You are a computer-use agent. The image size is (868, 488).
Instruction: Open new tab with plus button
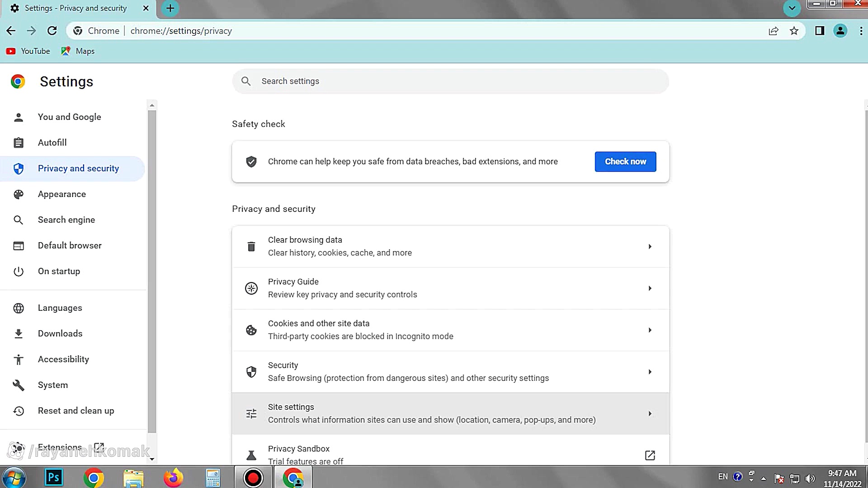(x=170, y=8)
